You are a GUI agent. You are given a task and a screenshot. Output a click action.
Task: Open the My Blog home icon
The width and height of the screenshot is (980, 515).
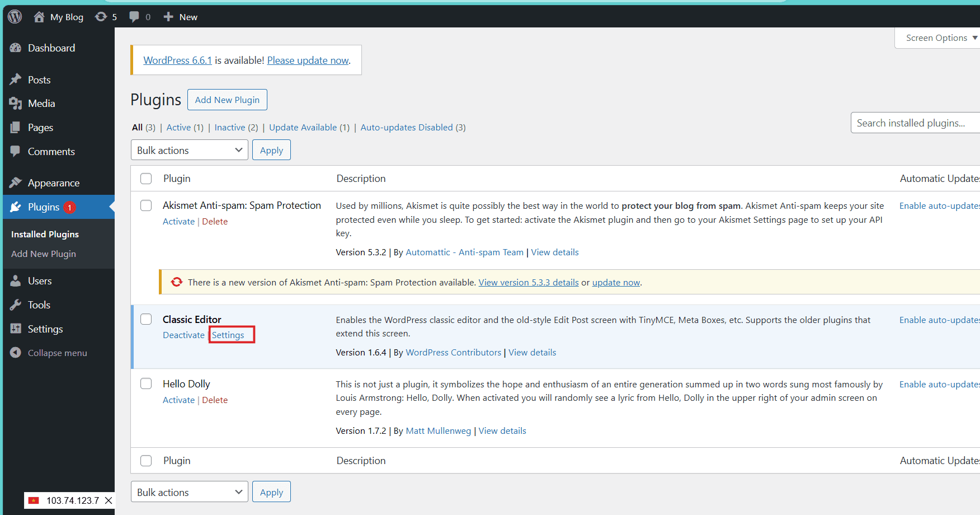[39, 17]
